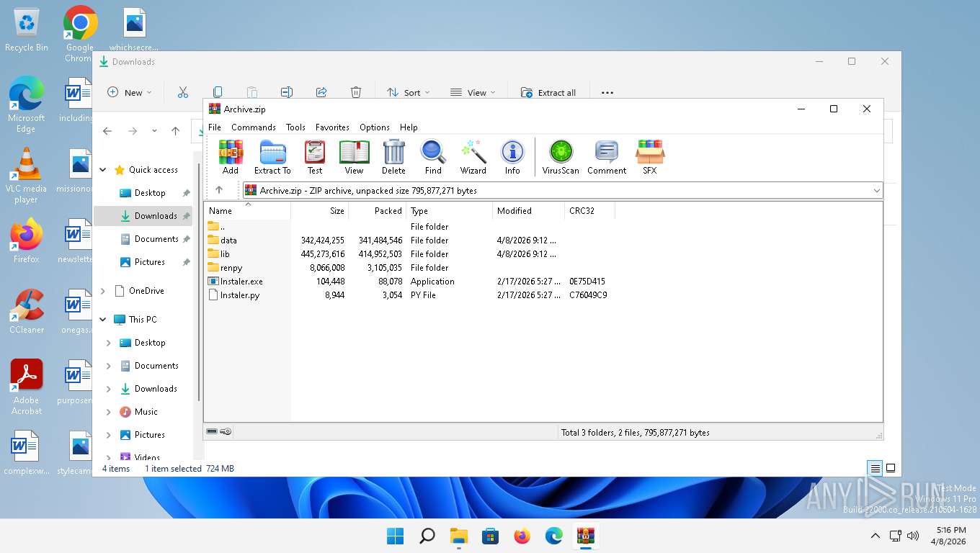The height and width of the screenshot is (553, 980).
Task: Click the drive key icon in WinRAR status bar
Action: click(x=226, y=432)
